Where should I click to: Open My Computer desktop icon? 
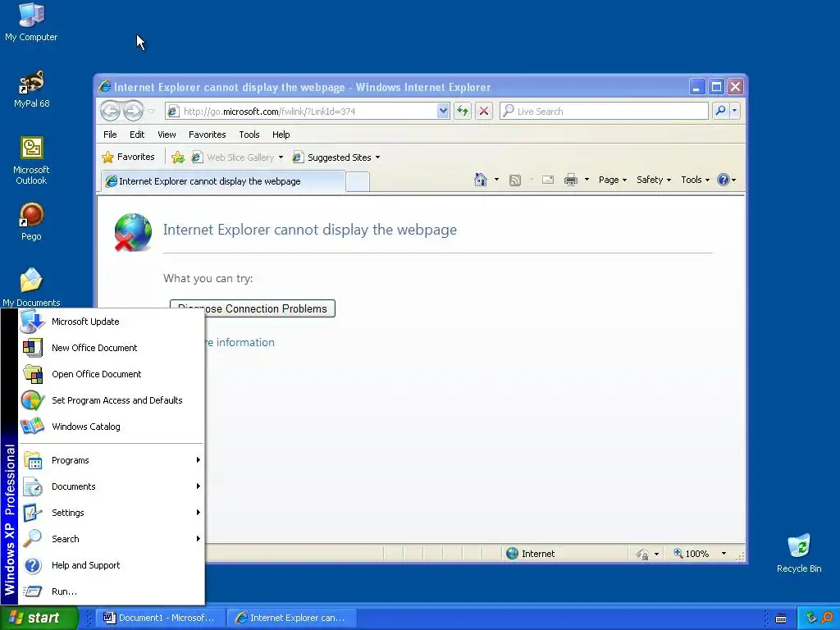pyautogui.click(x=31, y=21)
